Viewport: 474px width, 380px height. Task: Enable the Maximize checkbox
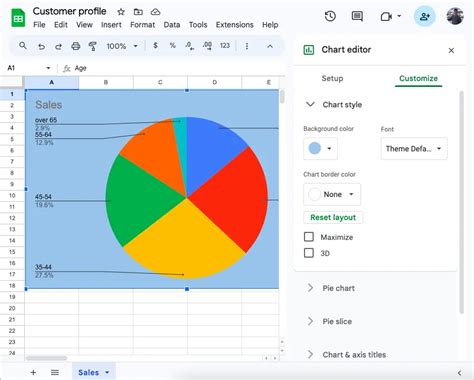(309, 237)
